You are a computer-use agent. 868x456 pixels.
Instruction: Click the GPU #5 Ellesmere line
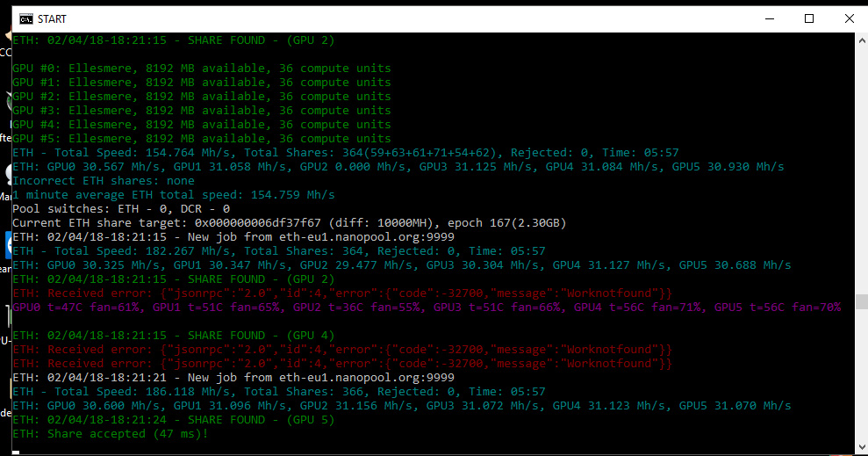202,139
